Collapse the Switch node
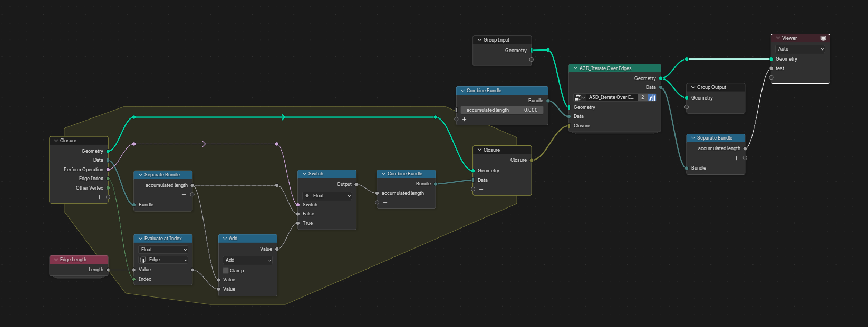Screen dimensions: 868x327 pyautogui.click(x=304, y=174)
